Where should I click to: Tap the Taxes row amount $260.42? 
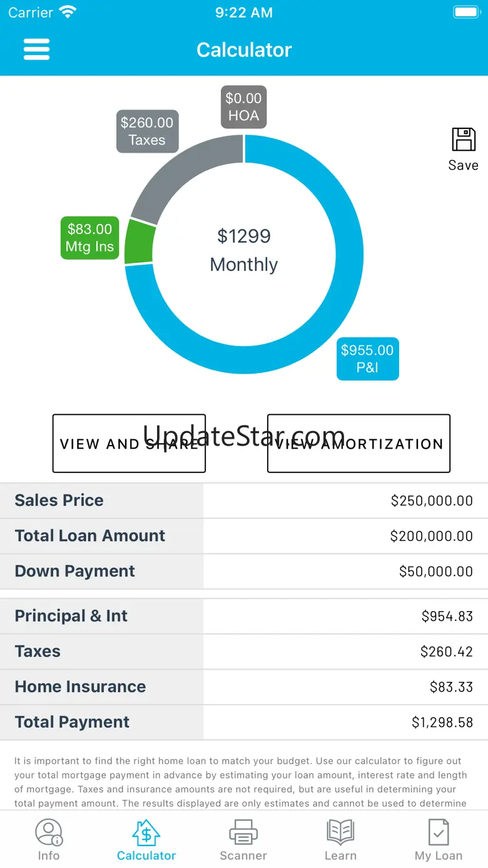[x=446, y=651]
